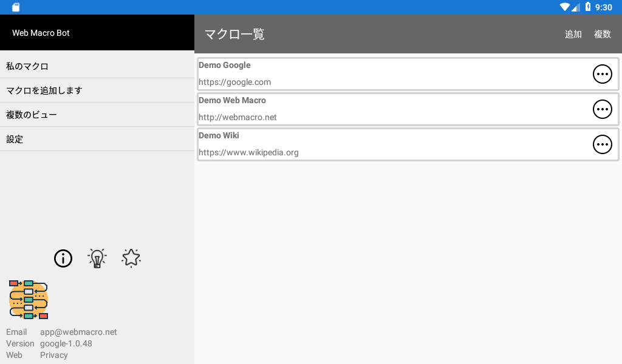
Task: Click the 複数 button in header
Action: coord(602,34)
